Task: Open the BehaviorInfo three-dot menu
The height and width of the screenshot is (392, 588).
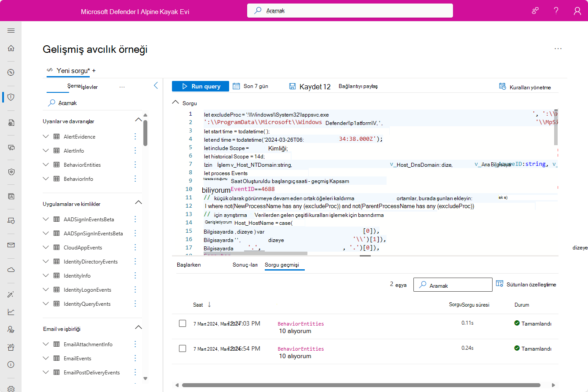Action: click(135, 179)
